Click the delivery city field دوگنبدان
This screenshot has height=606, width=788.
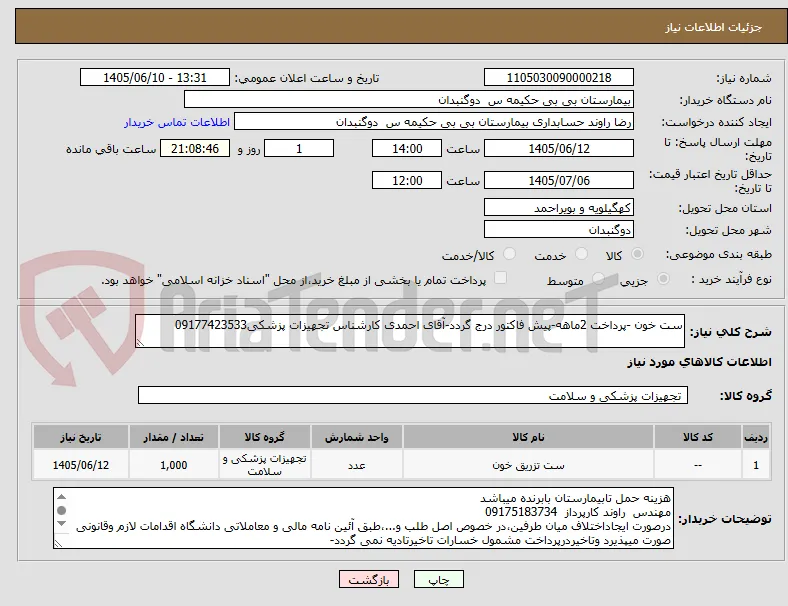[558, 230]
